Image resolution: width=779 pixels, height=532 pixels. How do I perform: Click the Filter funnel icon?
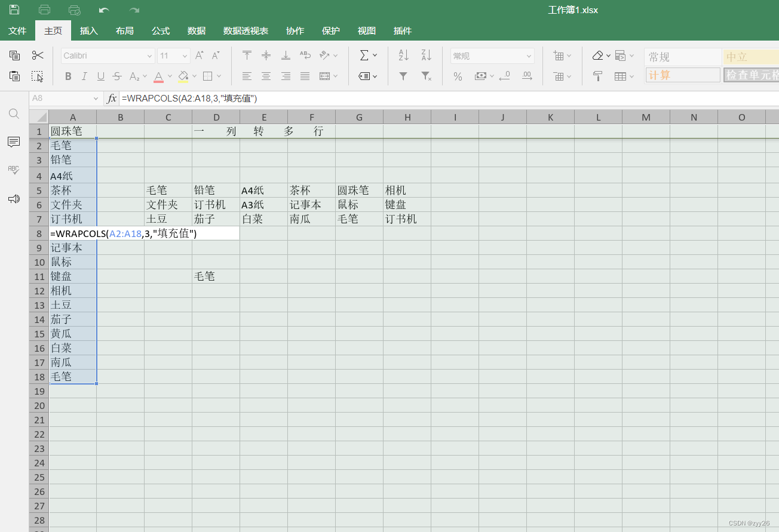[x=403, y=76]
